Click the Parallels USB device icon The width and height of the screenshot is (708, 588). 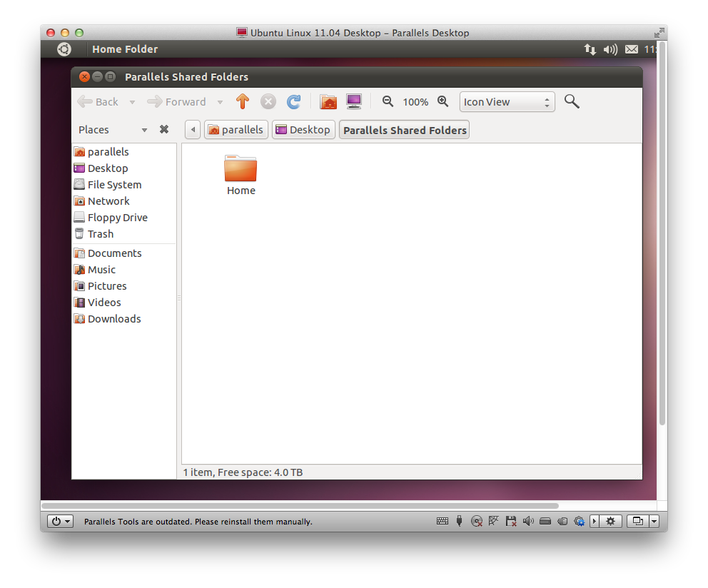459,521
